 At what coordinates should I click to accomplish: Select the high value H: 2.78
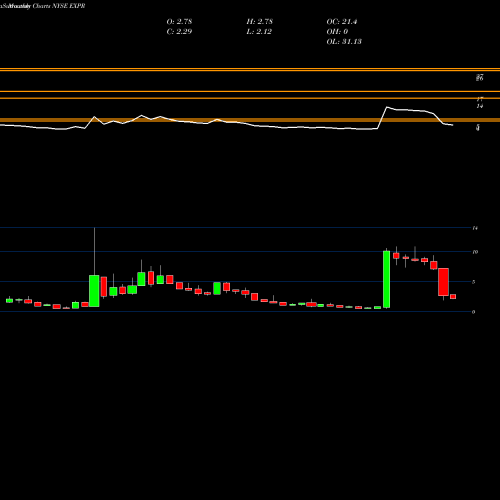pyautogui.click(x=260, y=22)
